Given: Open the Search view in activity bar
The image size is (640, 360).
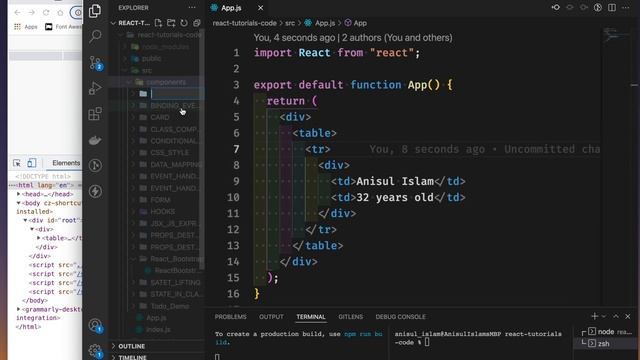Looking at the screenshot, I should coord(95,36).
